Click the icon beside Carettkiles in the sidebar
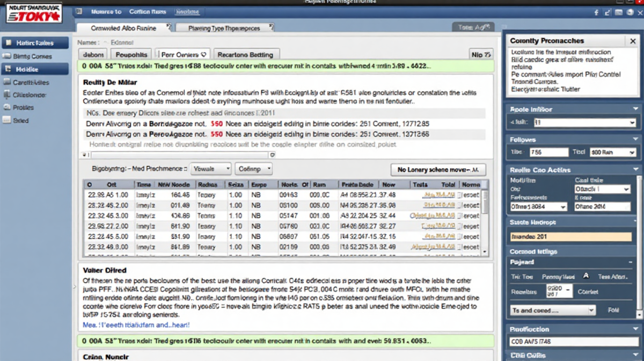The height and width of the screenshot is (361, 644). pos(7,82)
